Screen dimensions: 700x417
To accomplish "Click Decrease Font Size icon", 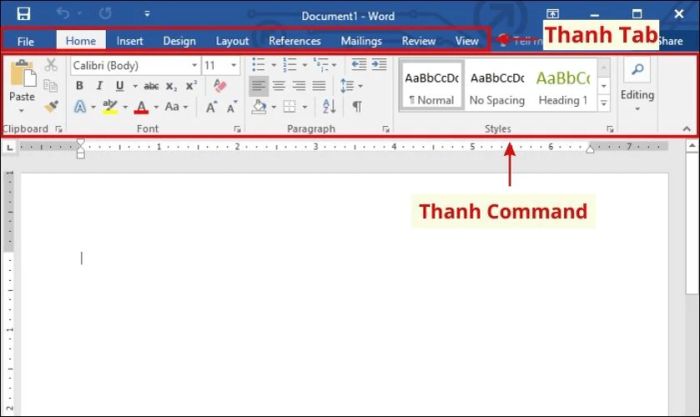I will tap(231, 107).
